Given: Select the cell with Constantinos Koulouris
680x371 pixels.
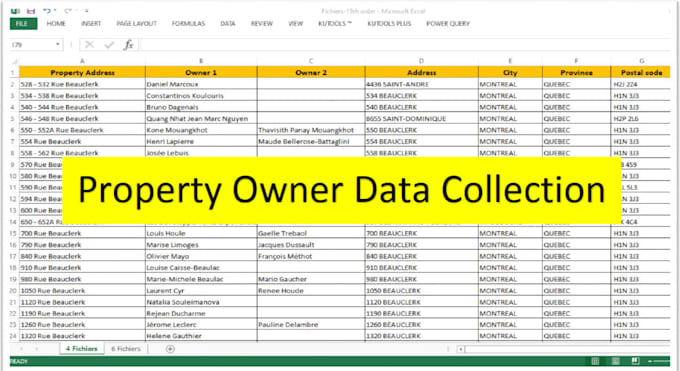Looking at the screenshot, I should click(x=201, y=95).
